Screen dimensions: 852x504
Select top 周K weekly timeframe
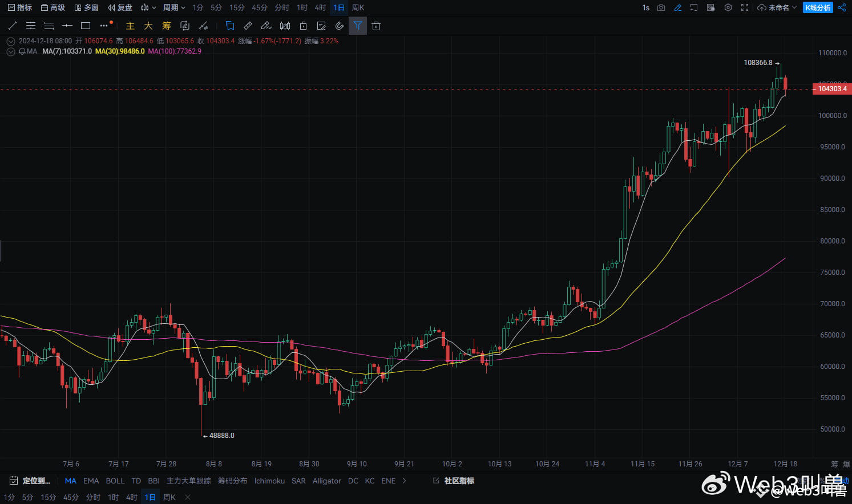pos(358,7)
